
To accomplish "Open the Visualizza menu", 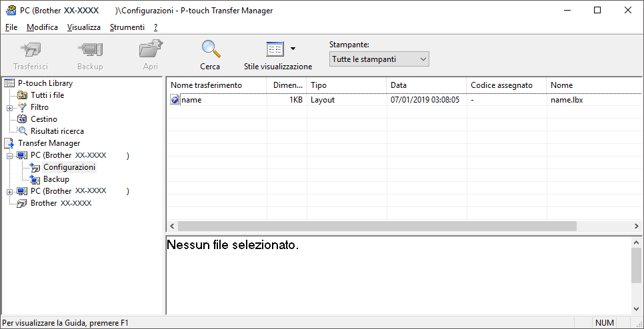I will coord(84,27).
